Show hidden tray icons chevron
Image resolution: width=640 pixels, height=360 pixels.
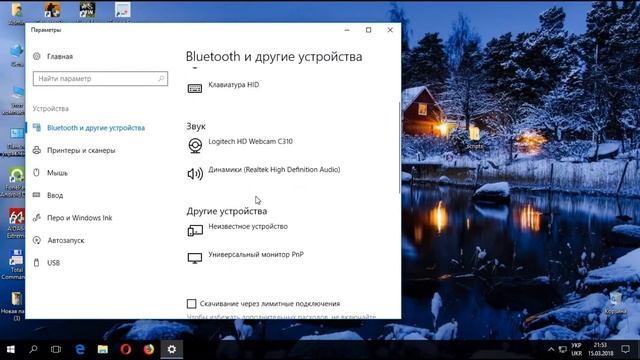point(551,349)
